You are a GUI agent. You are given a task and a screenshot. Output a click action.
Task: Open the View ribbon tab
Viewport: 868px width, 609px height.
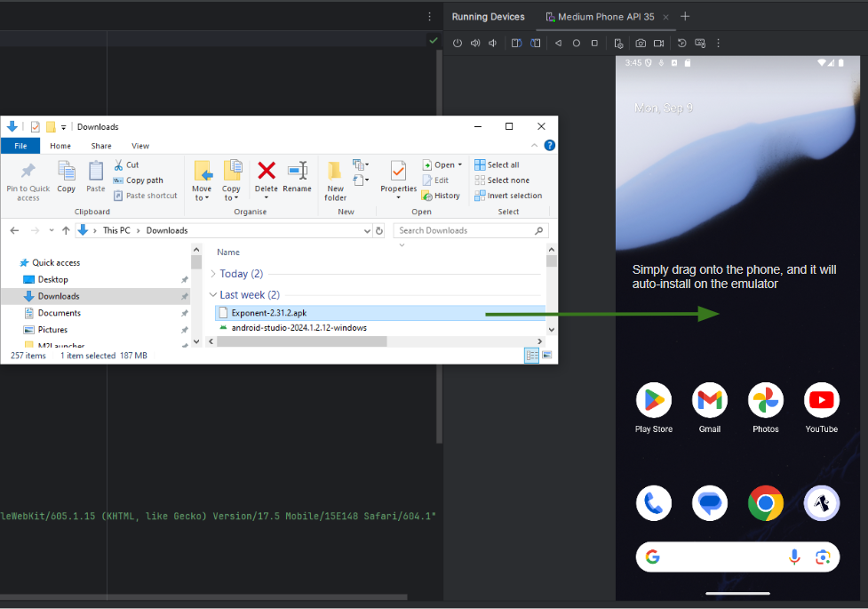pos(140,146)
